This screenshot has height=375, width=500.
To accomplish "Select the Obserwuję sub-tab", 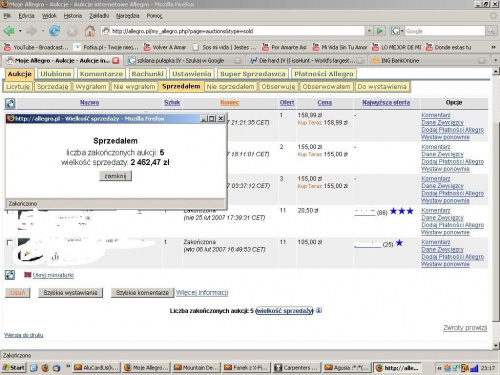I will (278, 87).
